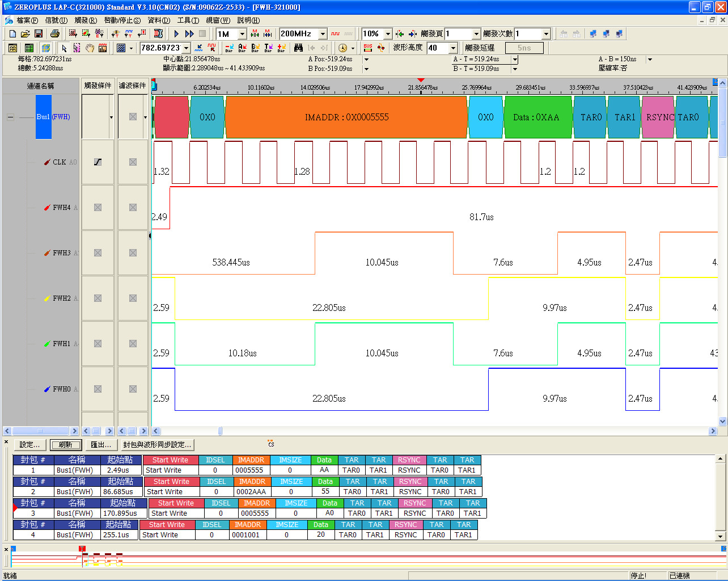728x581 pixels.
Task: Toggle FWH3 trigger condition box
Action: point(98,253)
